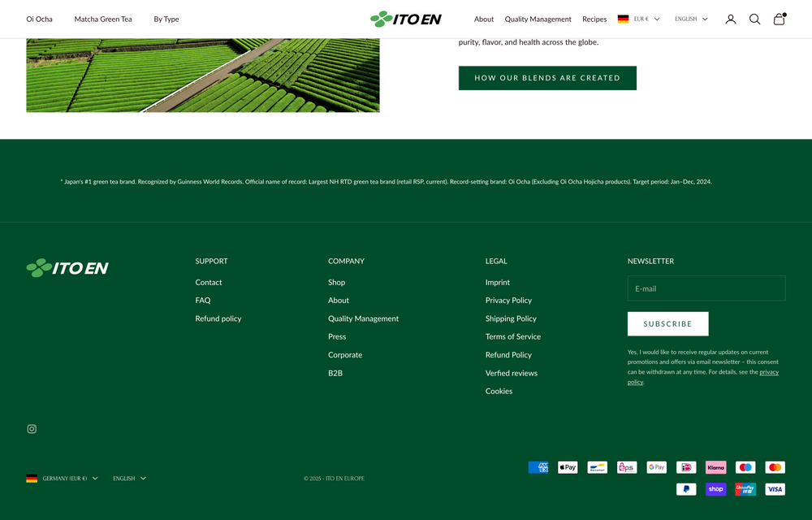Viewport: 812px width, 520px height.
Task: Click the PayPal payment icon
Action: tap(686, 488)
